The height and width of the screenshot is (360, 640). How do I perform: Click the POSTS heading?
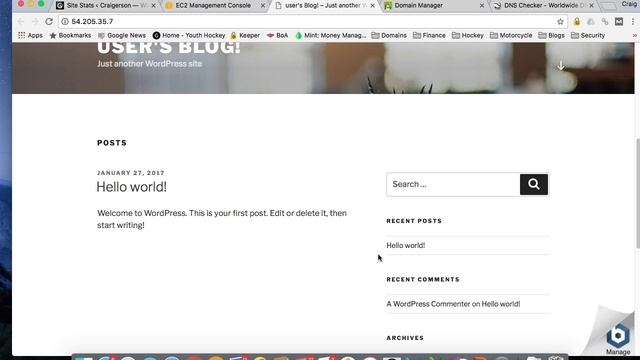click(112, 143)
